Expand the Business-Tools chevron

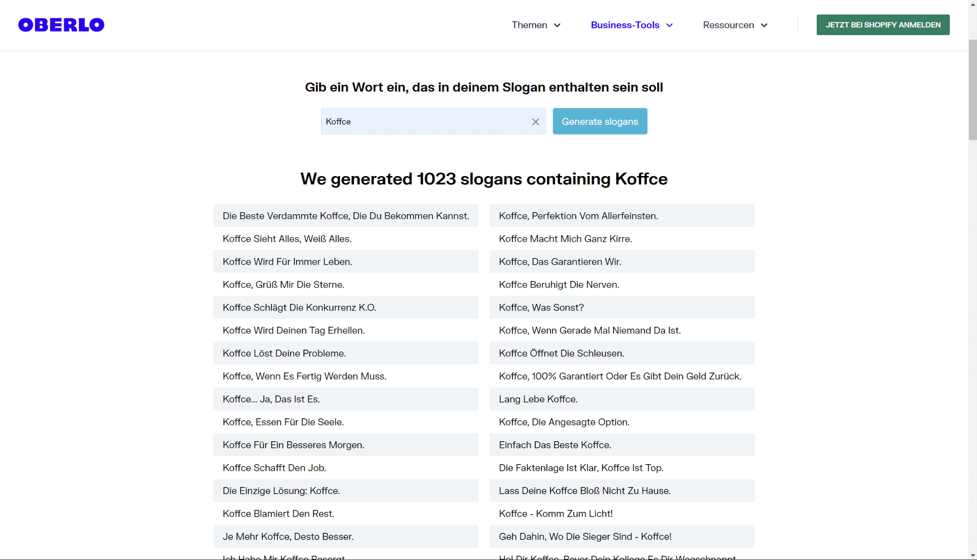coord(669,25)
